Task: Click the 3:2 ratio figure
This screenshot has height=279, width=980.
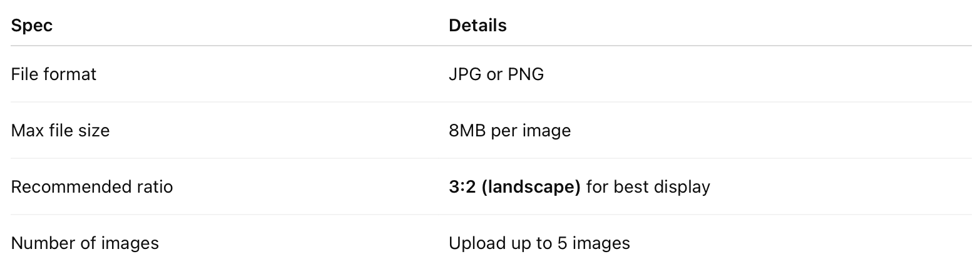Action: click(x=462, y=186)
